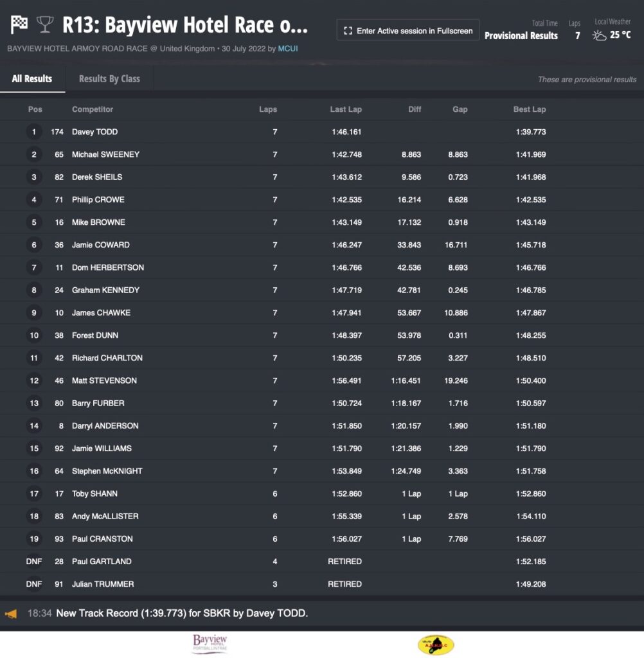Select competitor Jamie WILLIAMS

pos(102,449)
